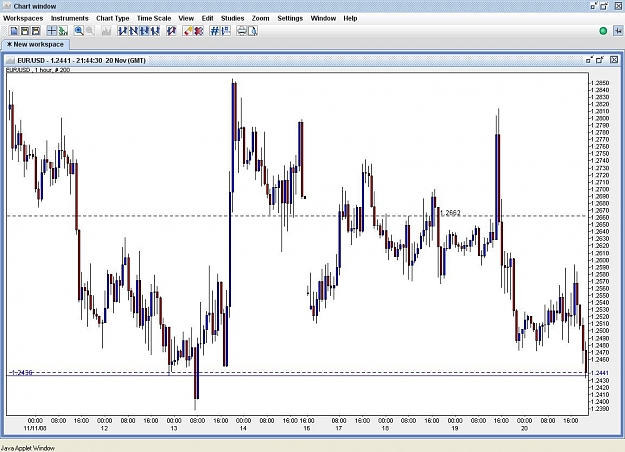Open the Studies menu
625x452 pixels.
click(232, 18)
